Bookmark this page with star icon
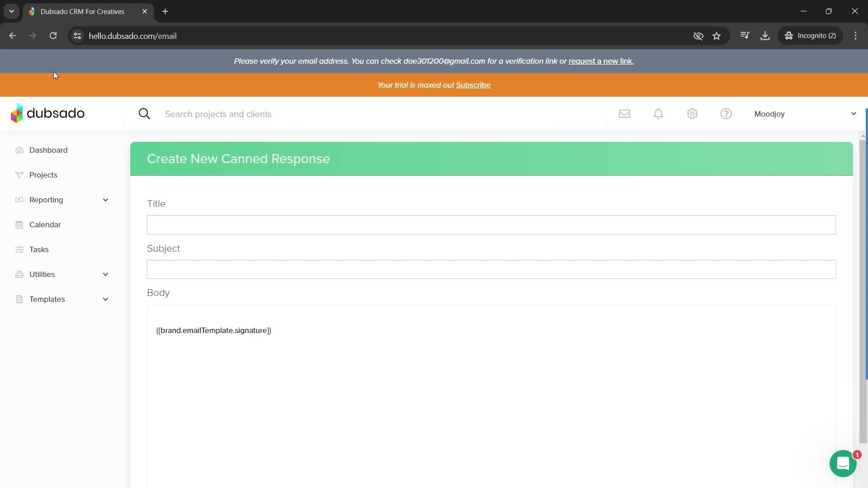The height and width of the screenshot is (488, 868). (x=717, y=36)
